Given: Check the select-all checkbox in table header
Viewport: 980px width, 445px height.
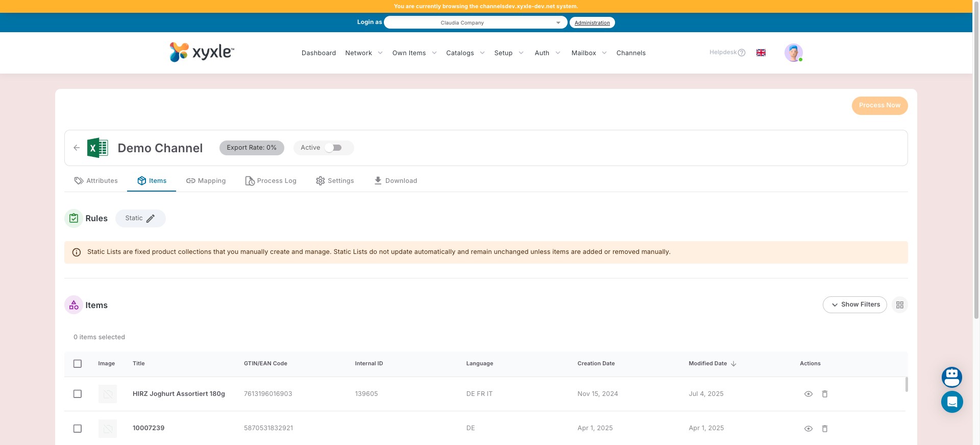Looking at the screenshot, I should (78, 364).
